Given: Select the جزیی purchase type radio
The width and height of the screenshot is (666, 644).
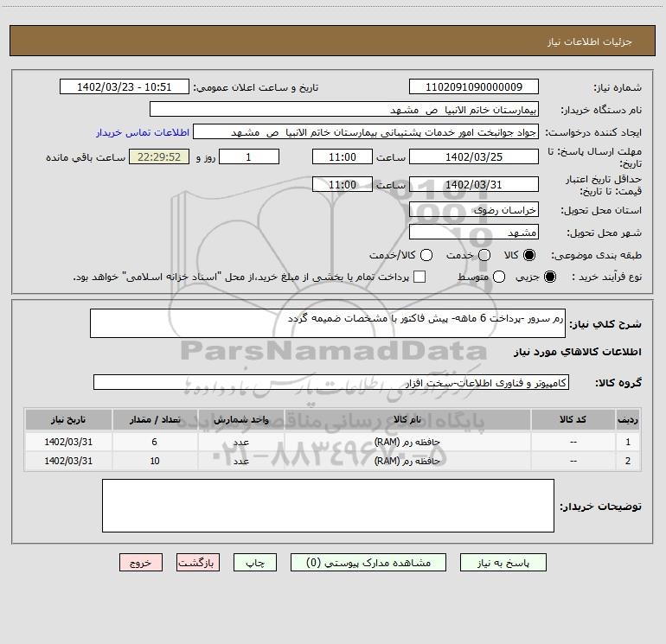Looking at the screenshot, I should (x=550, y=277).
